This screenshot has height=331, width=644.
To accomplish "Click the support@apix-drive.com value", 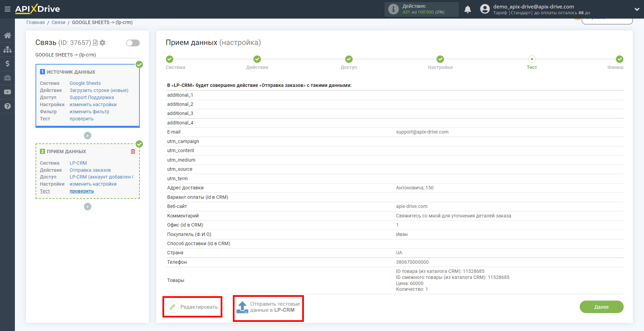I will pyautogui.click(x=422, y=132).
